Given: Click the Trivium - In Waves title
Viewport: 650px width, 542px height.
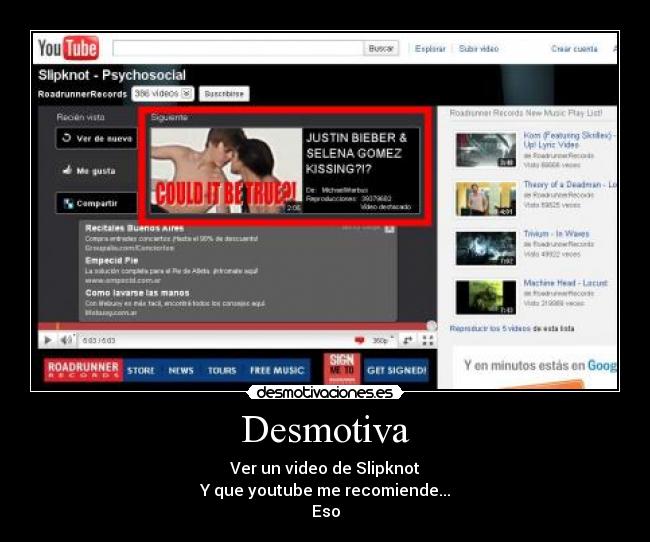Looking at the screenshot, I should (556, 233).
